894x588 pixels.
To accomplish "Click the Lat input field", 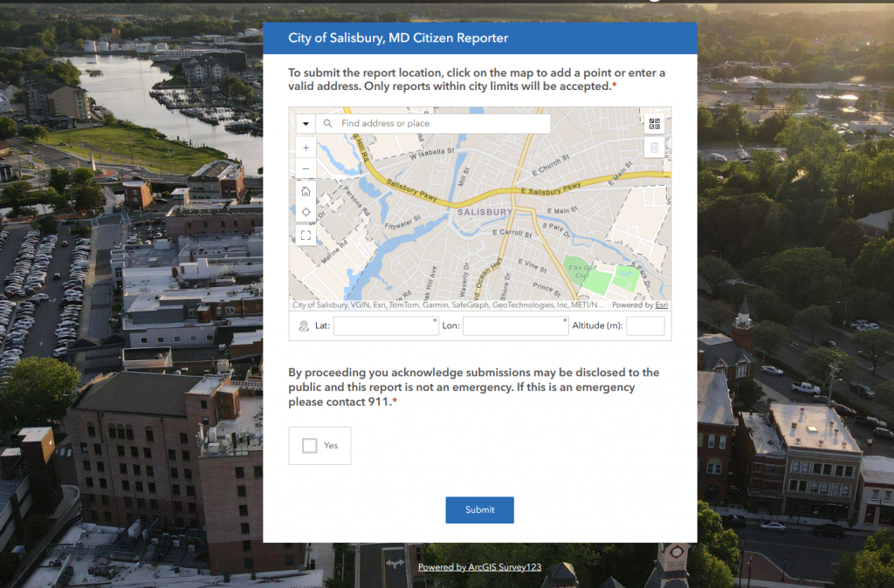I will pos(385,326).
